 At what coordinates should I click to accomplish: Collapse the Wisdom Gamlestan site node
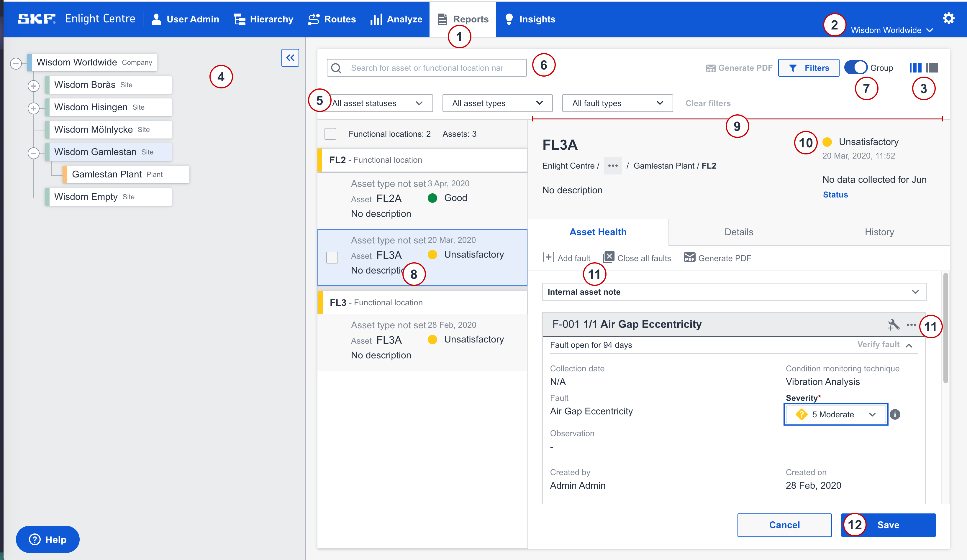click(x=33, y=153)
